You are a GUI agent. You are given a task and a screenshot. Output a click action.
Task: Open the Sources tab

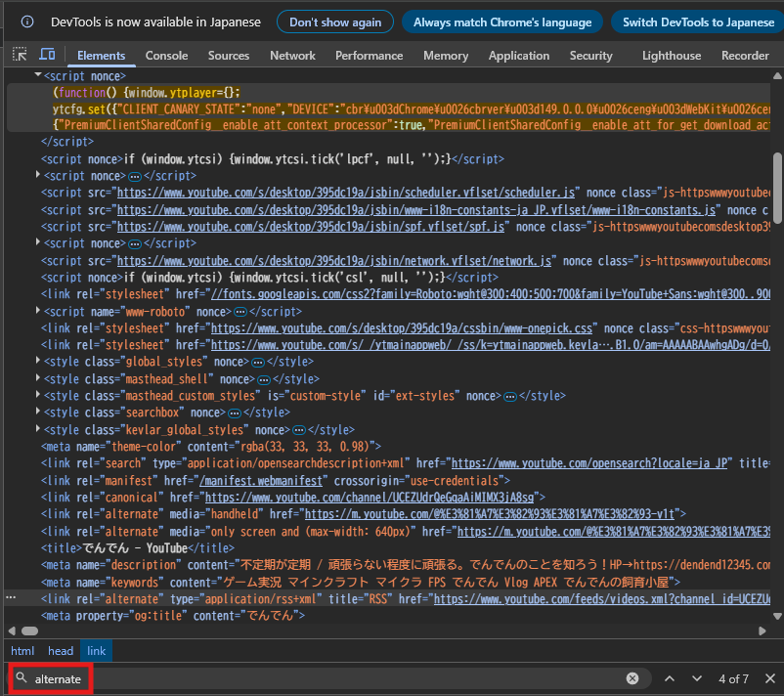coord(229,56)
